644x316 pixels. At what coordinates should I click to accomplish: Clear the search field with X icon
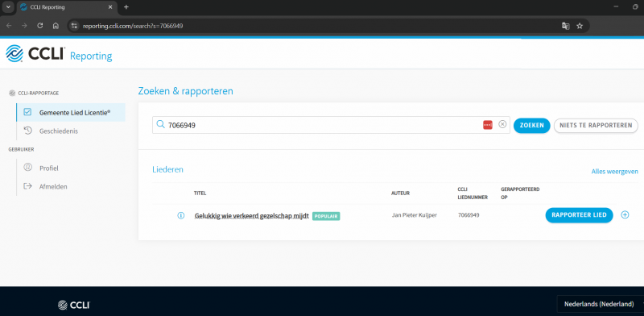tap(502, 124)
